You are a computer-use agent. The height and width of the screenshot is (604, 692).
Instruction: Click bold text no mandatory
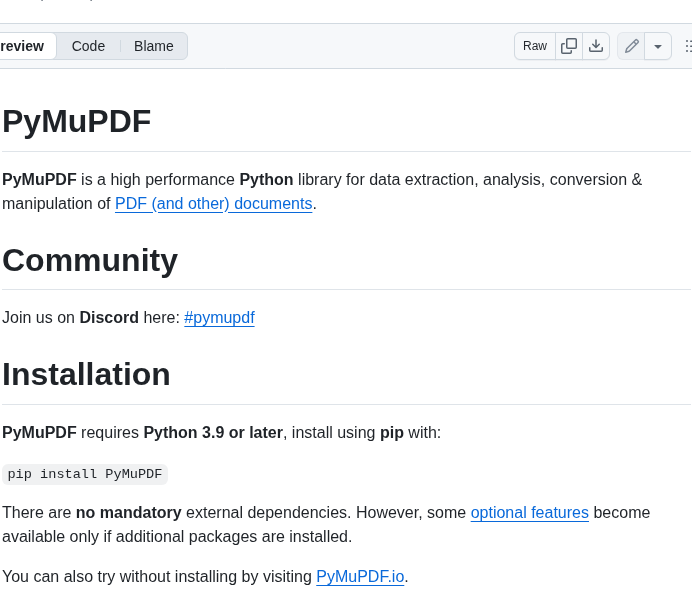128,513
